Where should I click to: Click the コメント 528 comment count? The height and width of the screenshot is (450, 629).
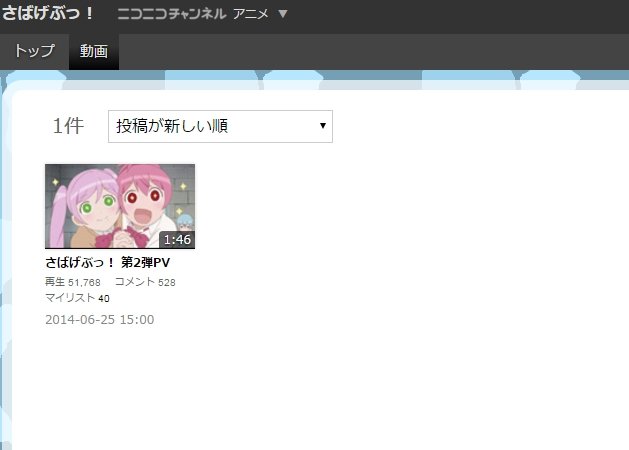pyautogui.click(x=145, y=282)
